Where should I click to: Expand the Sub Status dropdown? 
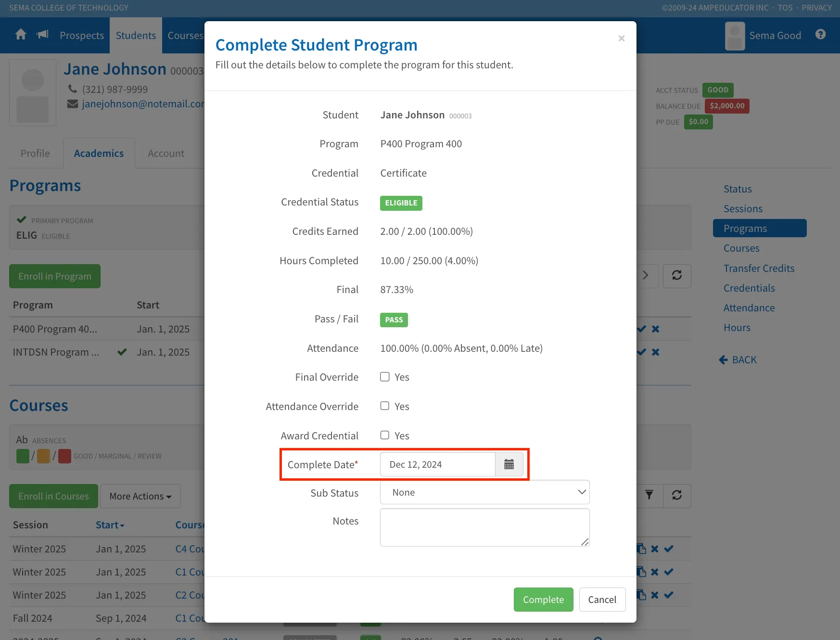(485, 492)
